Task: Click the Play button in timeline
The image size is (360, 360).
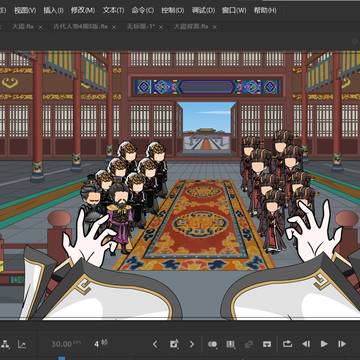Action: pos(324,344)
